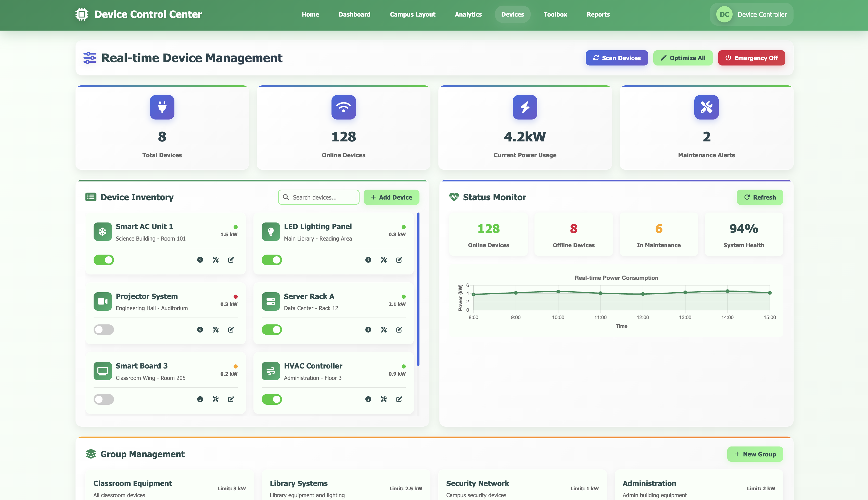Screen dimensions: 868x500
Task: Click the Device Inventory scrollbar
Action: click(418, 289)
